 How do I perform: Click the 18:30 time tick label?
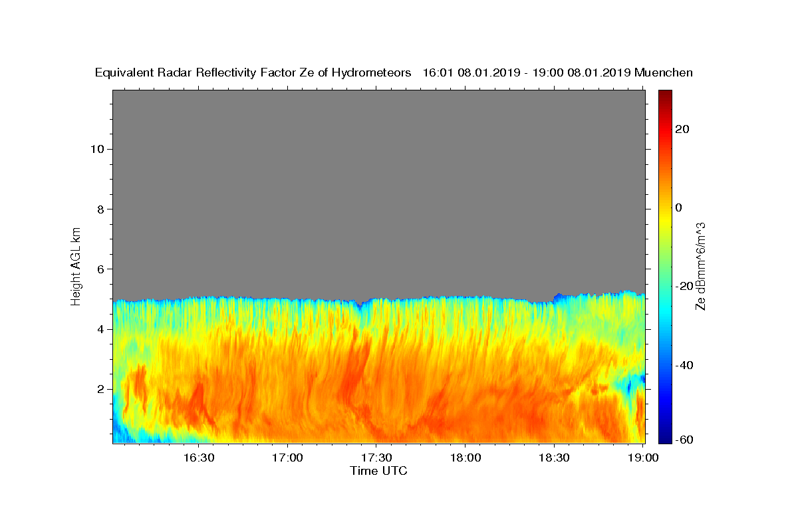(553, 458)
